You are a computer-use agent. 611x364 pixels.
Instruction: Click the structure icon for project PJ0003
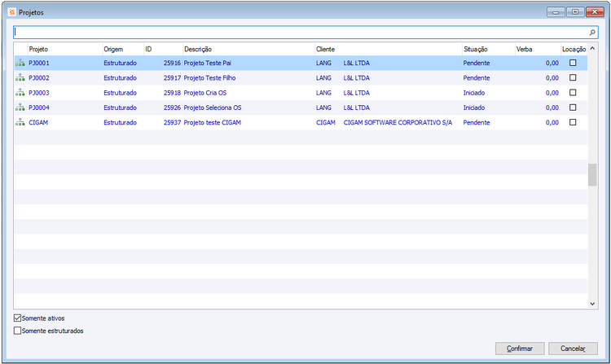coord(20,93)
